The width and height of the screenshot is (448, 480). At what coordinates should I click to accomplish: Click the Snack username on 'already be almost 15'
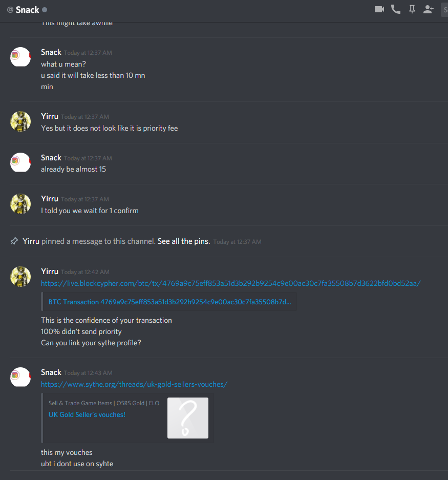pyautogui.click(x=51, y=158)
